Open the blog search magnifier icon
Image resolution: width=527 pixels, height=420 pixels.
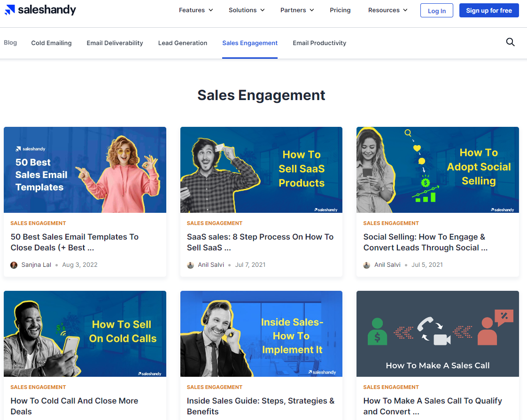(510, 42)
